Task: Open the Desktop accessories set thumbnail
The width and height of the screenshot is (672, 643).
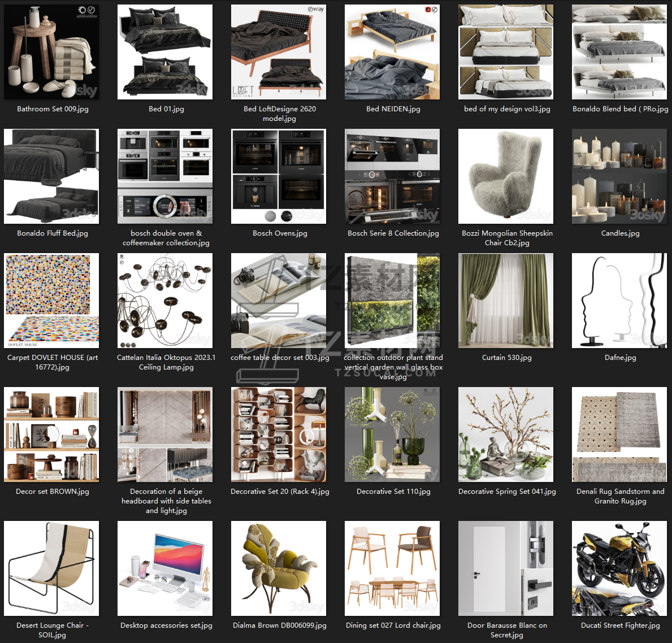Action: 165,568
